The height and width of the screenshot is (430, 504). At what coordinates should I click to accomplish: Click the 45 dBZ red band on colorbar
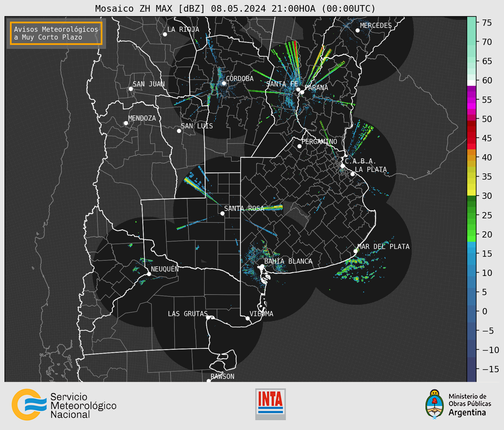click(x=471, y=138)
